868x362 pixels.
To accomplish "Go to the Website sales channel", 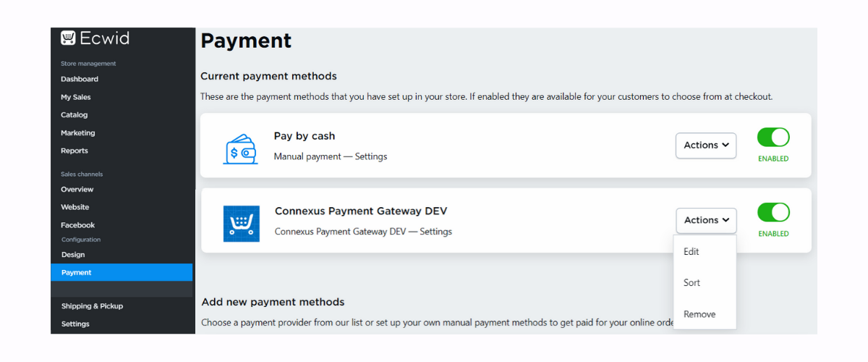I will pos(75,207).
